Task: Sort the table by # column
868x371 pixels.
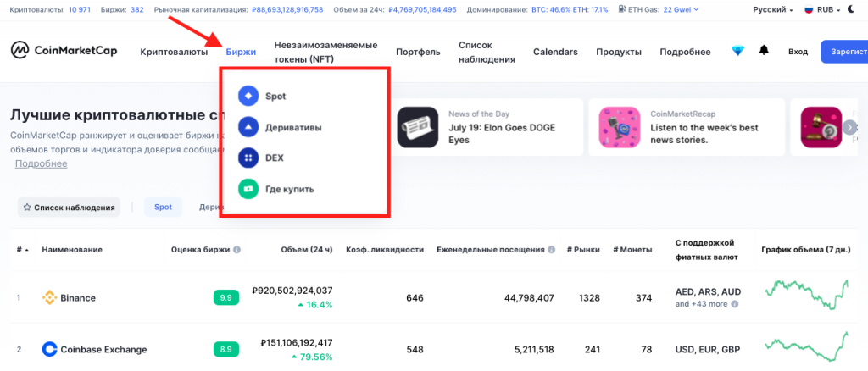Action: coord(21,250)
